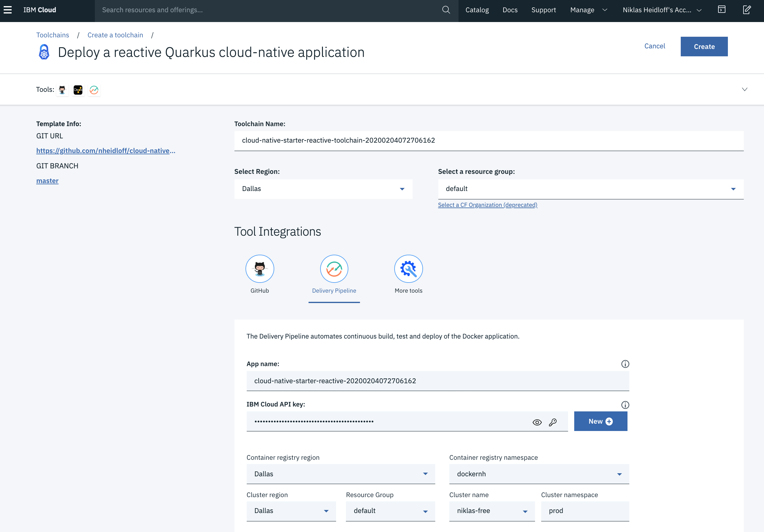The image size is (764, 532).
Task: Focus the Toolchain Name input field
Action: 489,140
